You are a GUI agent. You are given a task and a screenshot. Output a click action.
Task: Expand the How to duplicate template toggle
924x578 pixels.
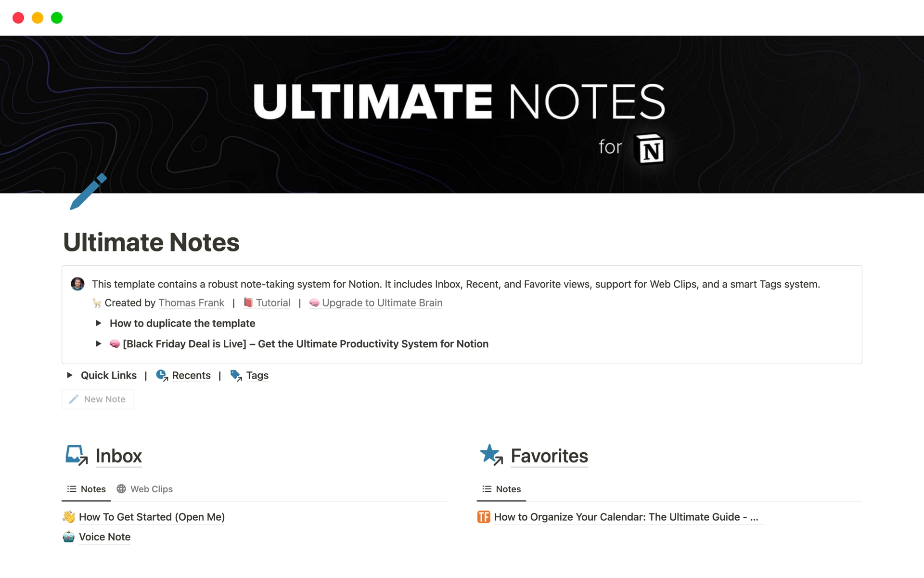(x=99, y=323)
